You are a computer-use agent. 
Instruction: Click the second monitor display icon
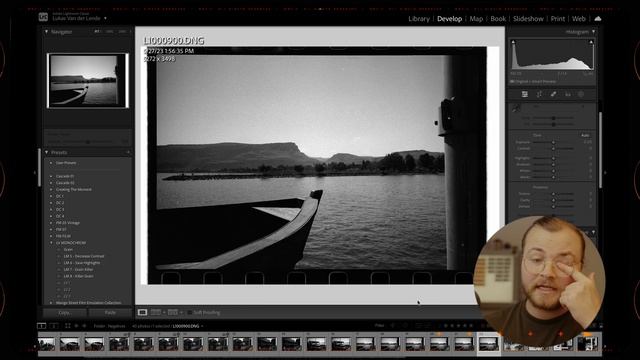click(54, 326)
